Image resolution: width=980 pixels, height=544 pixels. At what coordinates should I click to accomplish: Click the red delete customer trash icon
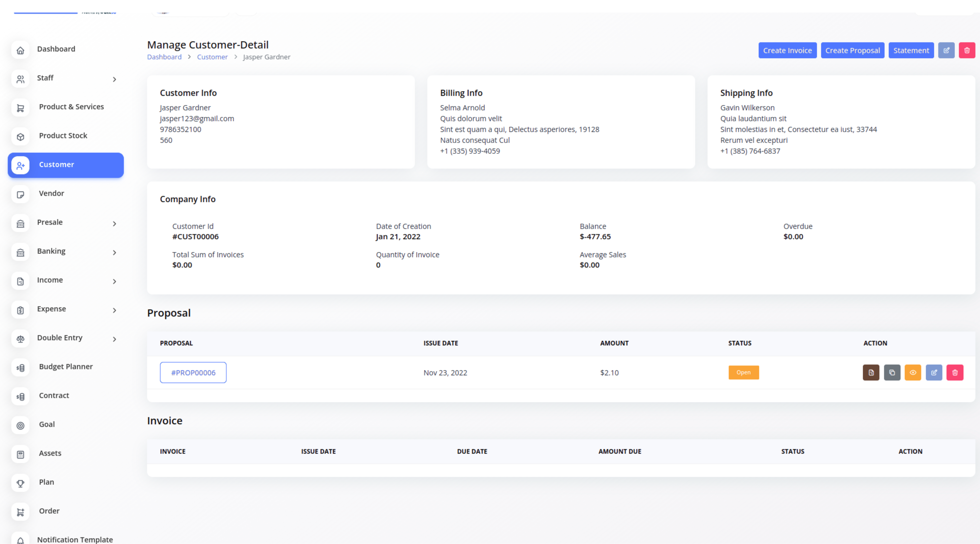click(967, 50)
